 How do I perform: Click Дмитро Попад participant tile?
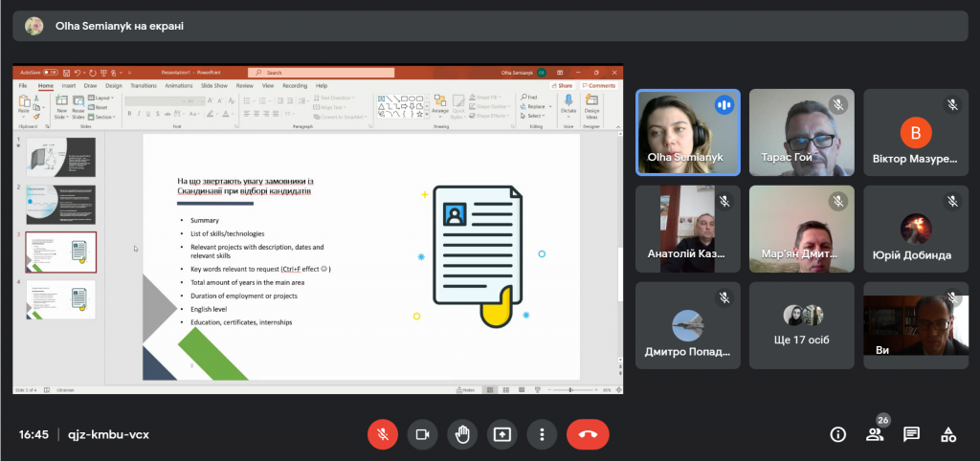coord(688,325)
